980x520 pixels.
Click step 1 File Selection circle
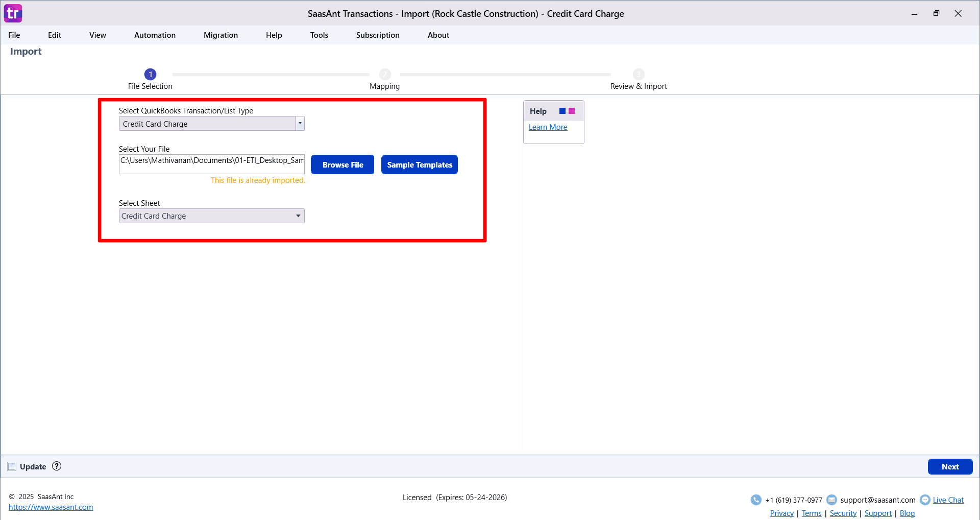click(x=150, y=74)
